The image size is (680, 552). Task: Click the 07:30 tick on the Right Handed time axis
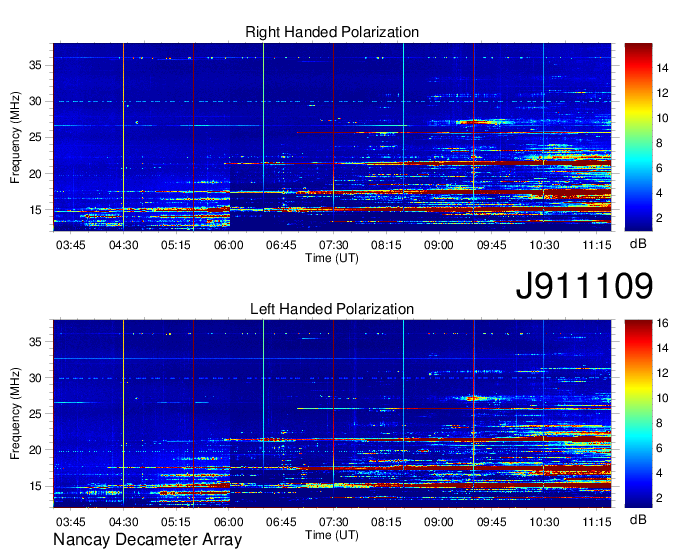(x=333, y=245)
